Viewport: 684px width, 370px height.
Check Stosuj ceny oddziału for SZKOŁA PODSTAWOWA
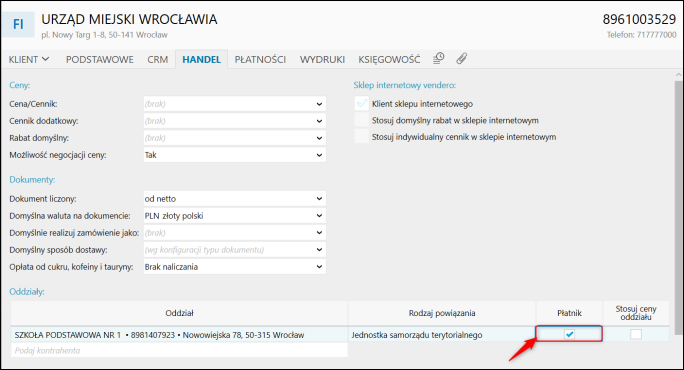pos(636,334)
